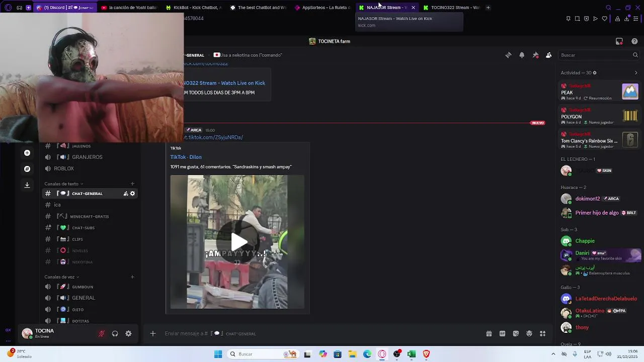Switch to TOCINO322 Stream tab
Viewport: 644px width, 362px height.
click(451, 8)
